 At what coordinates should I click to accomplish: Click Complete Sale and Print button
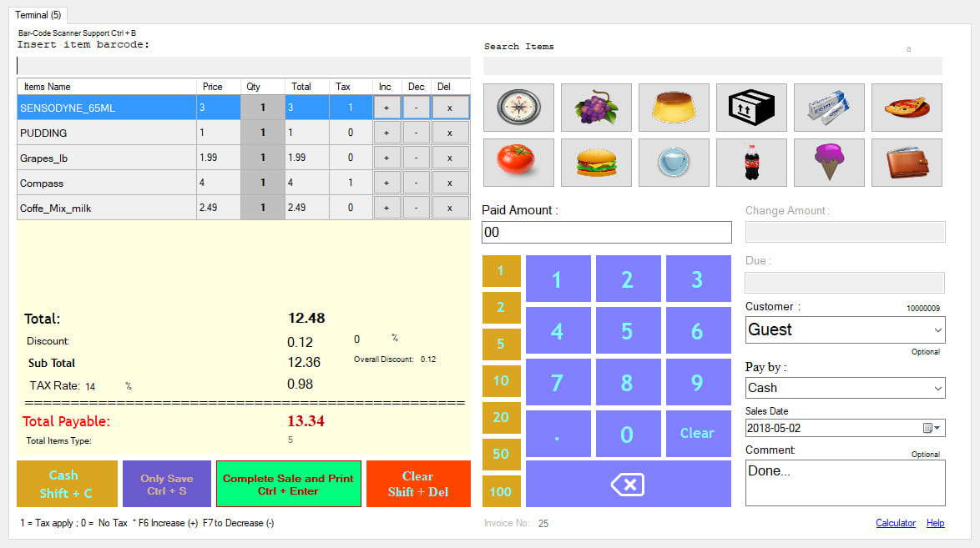pyautogui.click(x=288, y=484)
